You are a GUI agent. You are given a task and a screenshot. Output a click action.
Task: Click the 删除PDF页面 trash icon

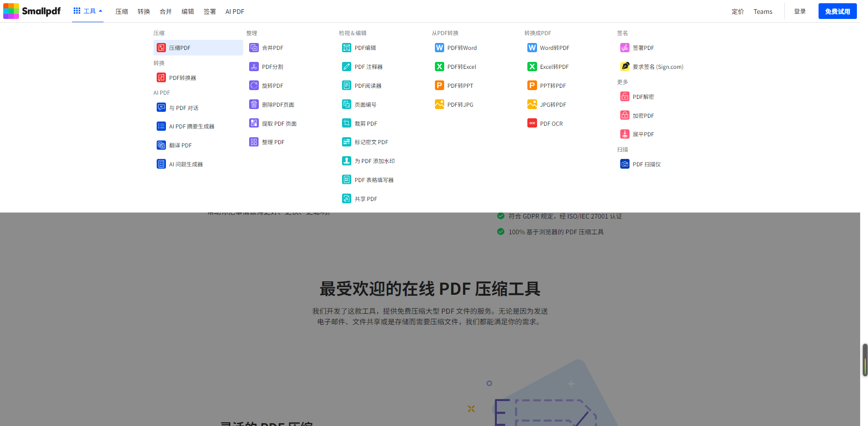254,104
